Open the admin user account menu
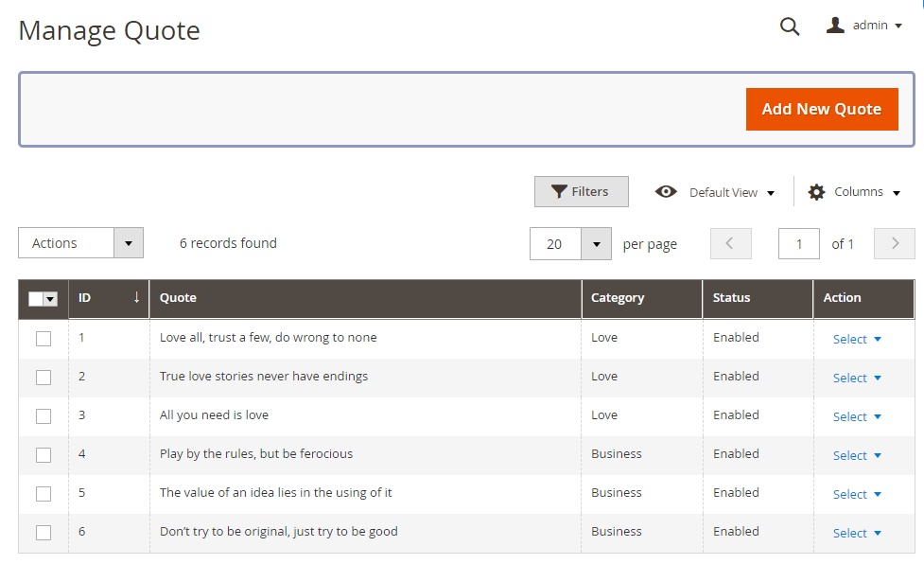Screen dimensions: 924x564 (864, 26)
